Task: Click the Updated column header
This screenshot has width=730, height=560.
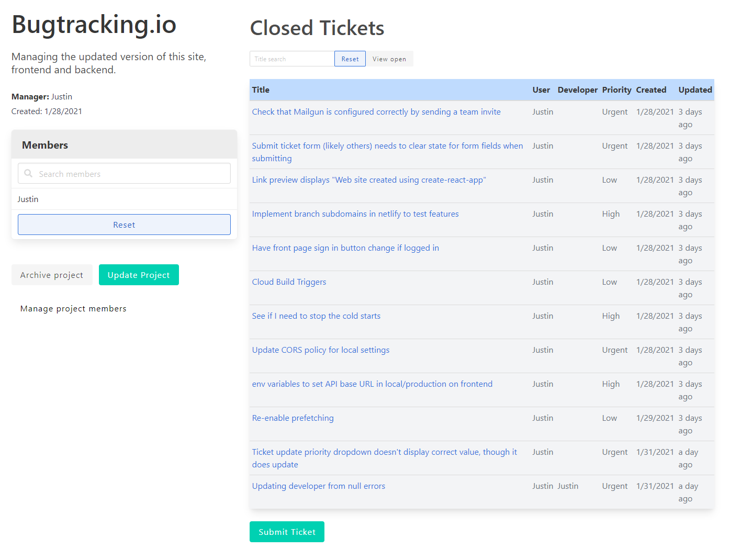Action: tap(694, 90)
